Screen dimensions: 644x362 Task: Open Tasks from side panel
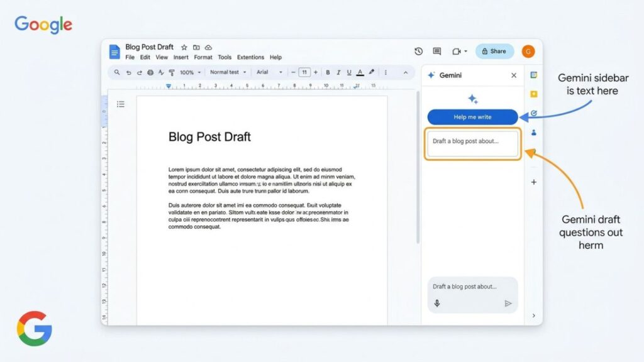click(533, 113)
